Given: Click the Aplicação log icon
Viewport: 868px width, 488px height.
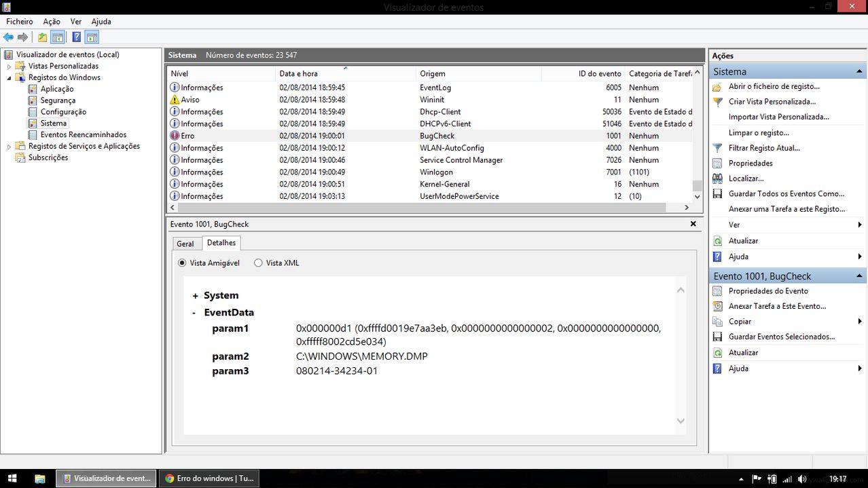Looking at the screenshot, I should [x=33, y=89].
